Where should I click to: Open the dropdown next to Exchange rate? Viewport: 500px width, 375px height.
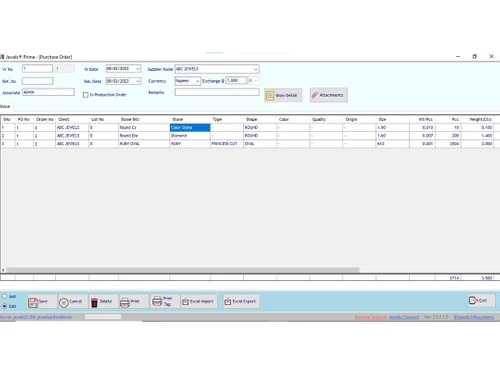click(x=256, y=81)
